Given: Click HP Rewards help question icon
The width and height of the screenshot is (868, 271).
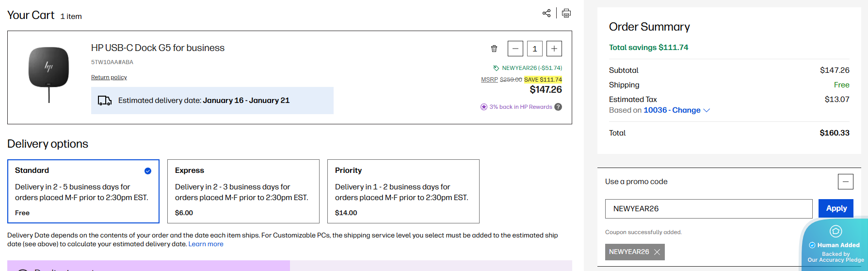Looking at the screenshot, I should 558,107.
